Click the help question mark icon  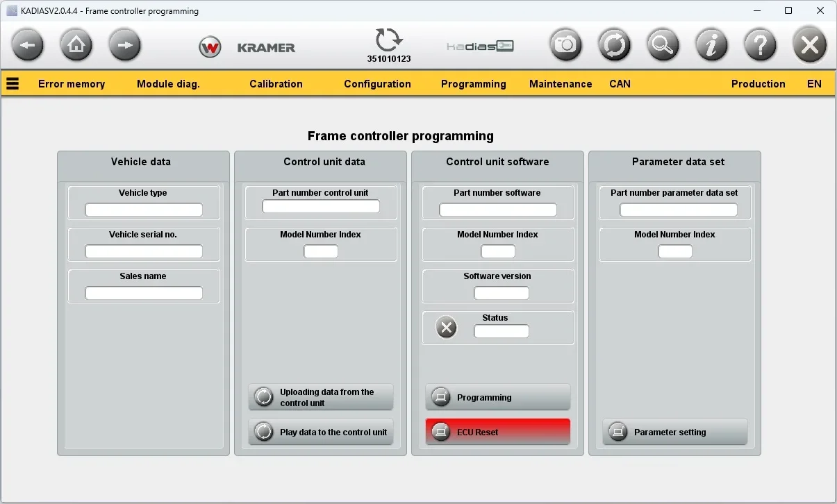[760, 44]
